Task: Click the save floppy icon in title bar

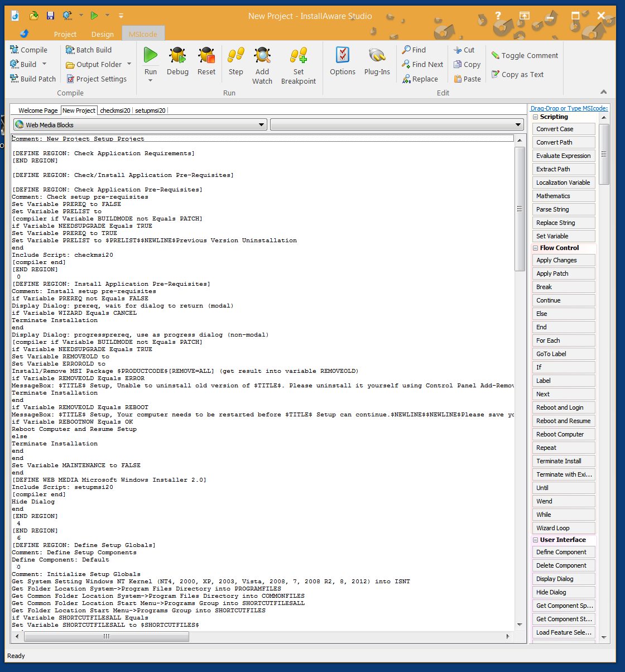Action: coord(50,16)
